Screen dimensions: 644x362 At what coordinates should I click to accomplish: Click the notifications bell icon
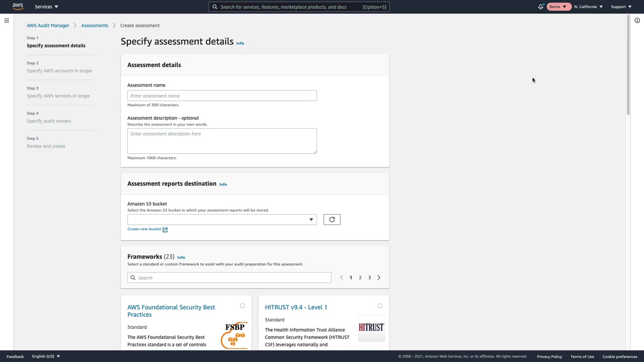pos(541,7)
